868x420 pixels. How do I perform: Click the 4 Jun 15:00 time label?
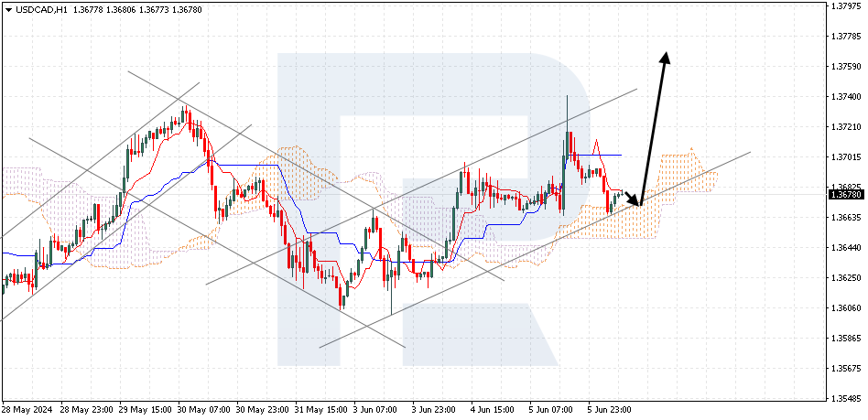494,410
